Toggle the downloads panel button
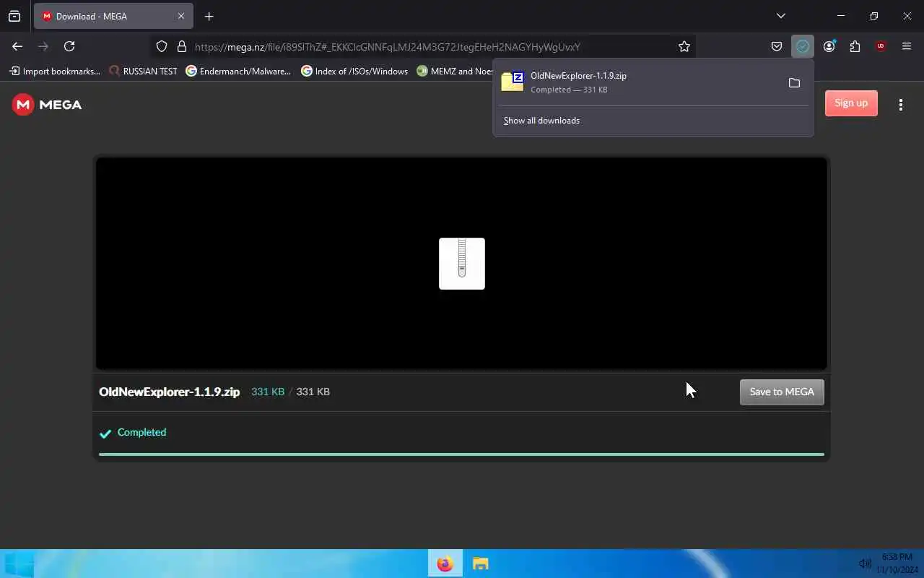The image size is (924, 578). tap(803, 46)
